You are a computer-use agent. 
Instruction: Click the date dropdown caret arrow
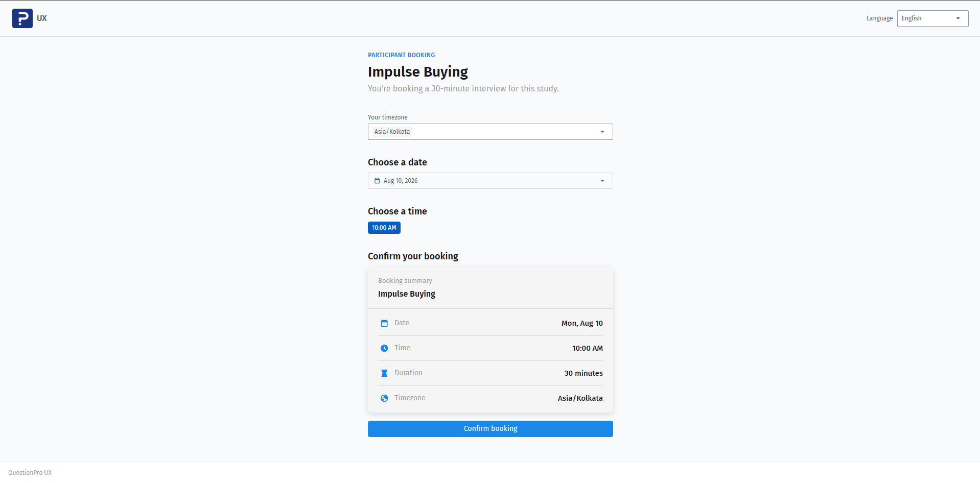602,181
